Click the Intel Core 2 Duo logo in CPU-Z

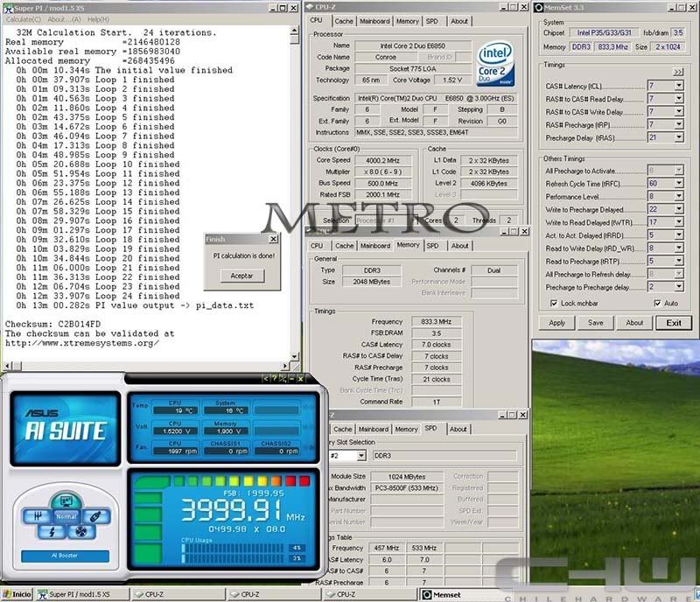click(x=495, y=64)
